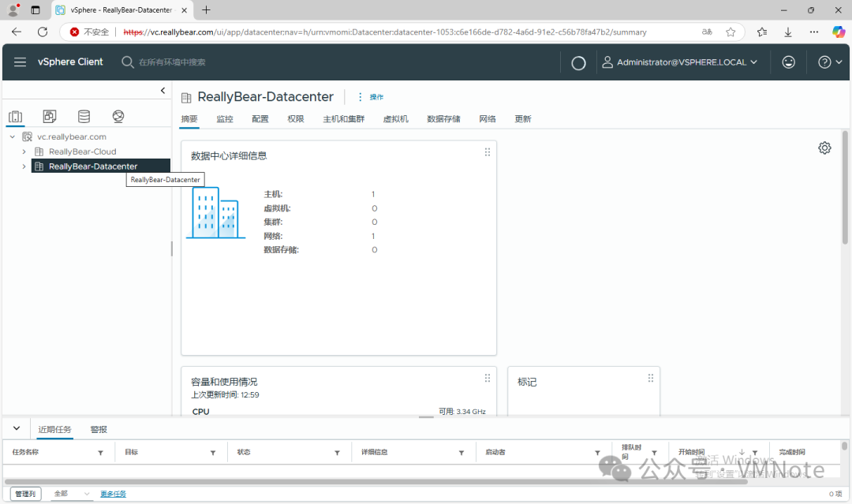Click the refresh circle icon in header
The image size is (852, 504).
point(579,63)
